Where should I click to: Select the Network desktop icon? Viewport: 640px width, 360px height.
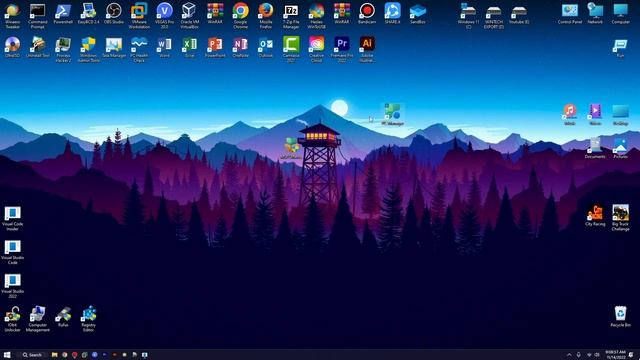pyautogui.click(x=595, y=13)
